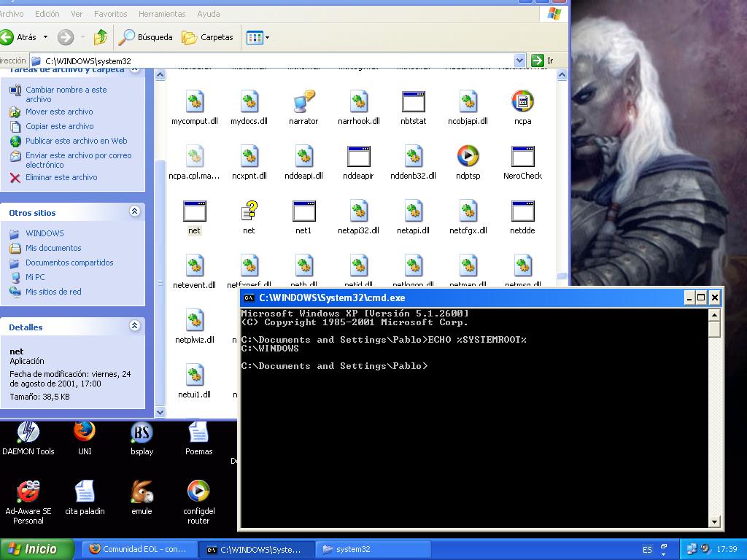Open the Ayuda menu
747x560 pixels.
pyautogui.click(x=209, y=14)
